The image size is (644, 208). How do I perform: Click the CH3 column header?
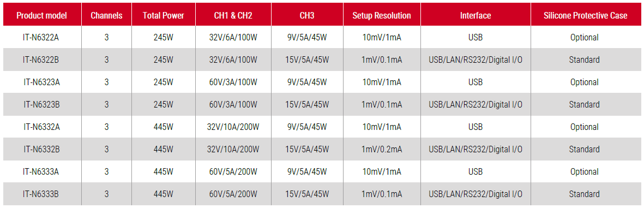point(307,16)
